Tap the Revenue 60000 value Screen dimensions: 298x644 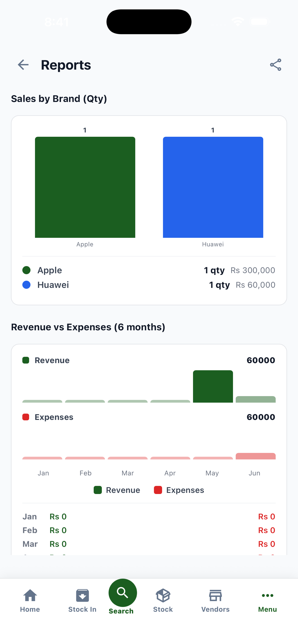click(x=261, y=360)
